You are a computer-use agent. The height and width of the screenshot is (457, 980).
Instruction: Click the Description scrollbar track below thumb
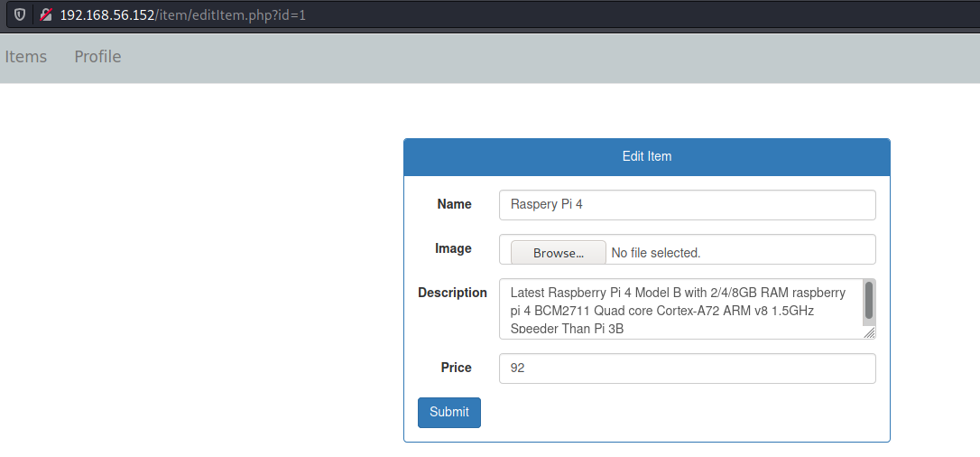click(869, 322)
